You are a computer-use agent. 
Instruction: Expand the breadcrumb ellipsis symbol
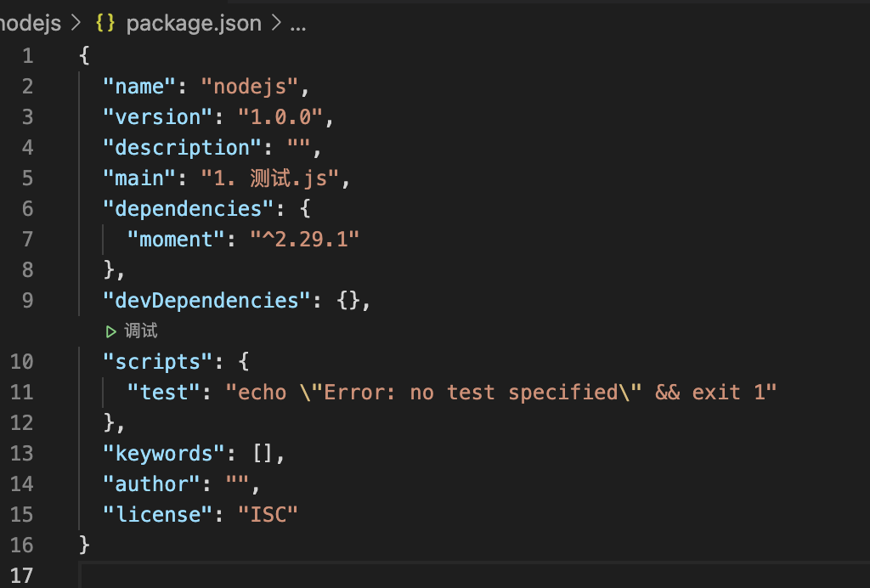point(297,24)
